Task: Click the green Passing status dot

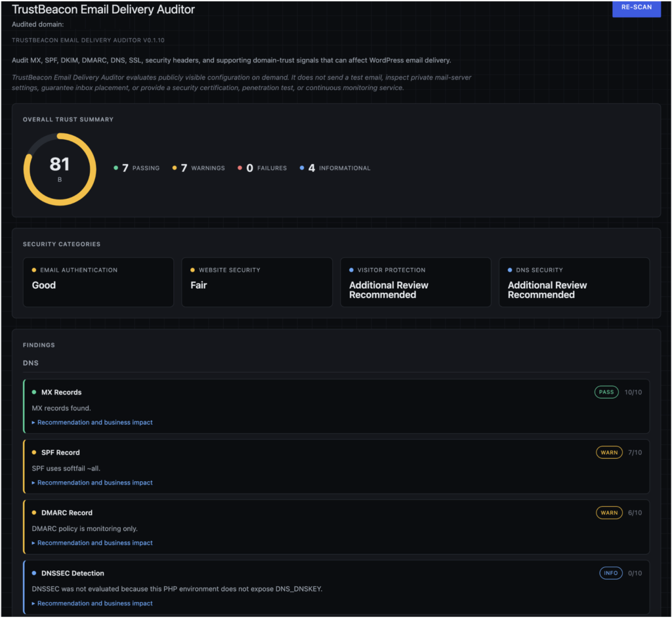Action: pyautogui.click(x=115, y=168)
